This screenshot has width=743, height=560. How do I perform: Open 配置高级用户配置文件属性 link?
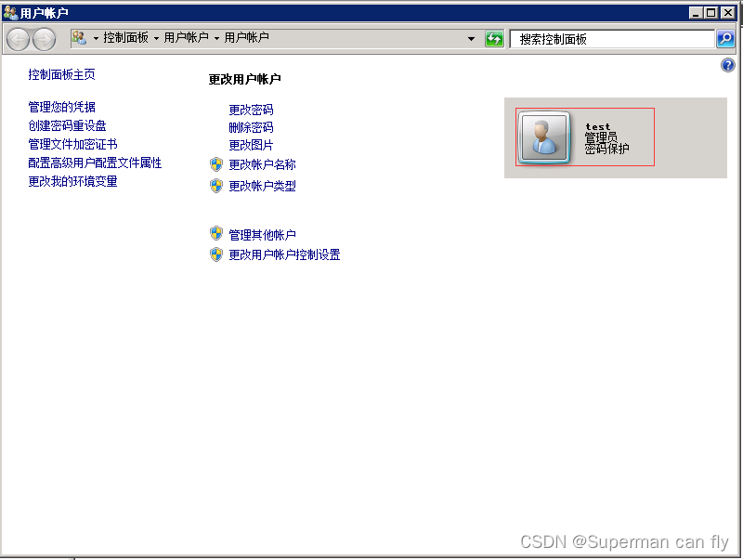coord(95,163)
